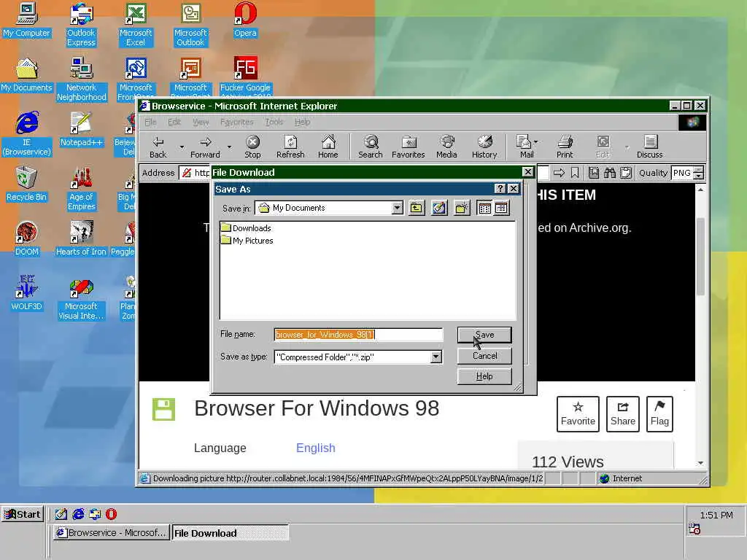This screenshot has width=747, height=560.
Task: Open the Save as type dropdown
Action: pos(436,357)
